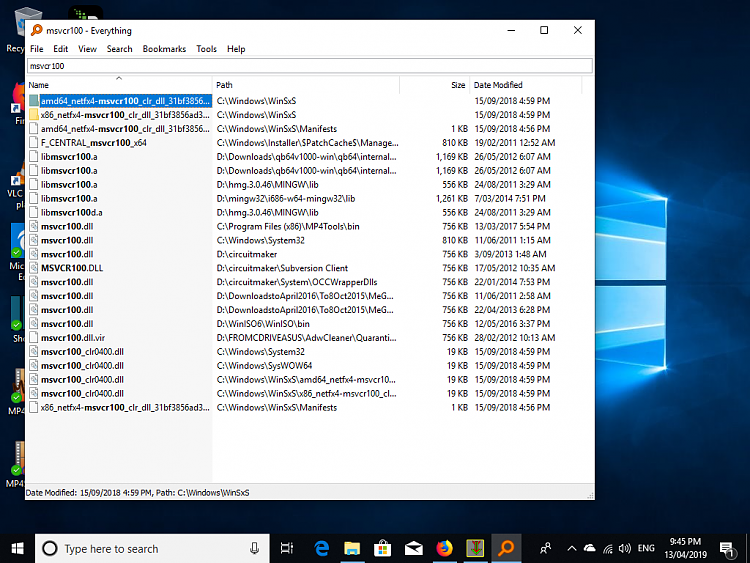Click the taskbar search box

click(152, 549)
